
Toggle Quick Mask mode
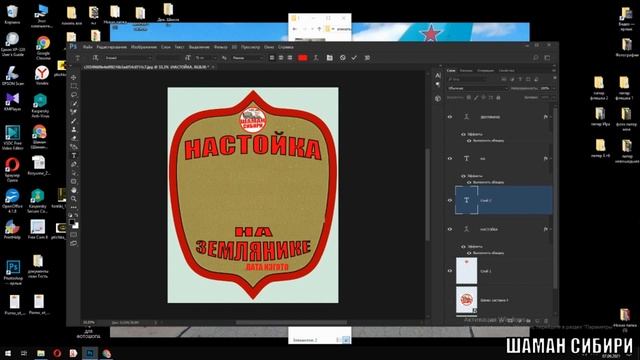point(74,235)
